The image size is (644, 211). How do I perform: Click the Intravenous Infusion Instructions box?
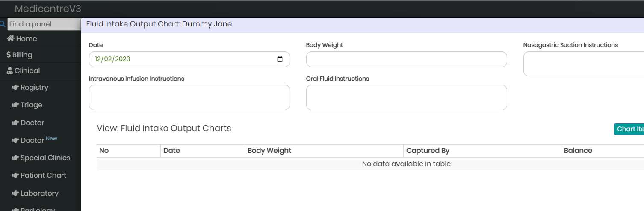[x=189, y=97]
